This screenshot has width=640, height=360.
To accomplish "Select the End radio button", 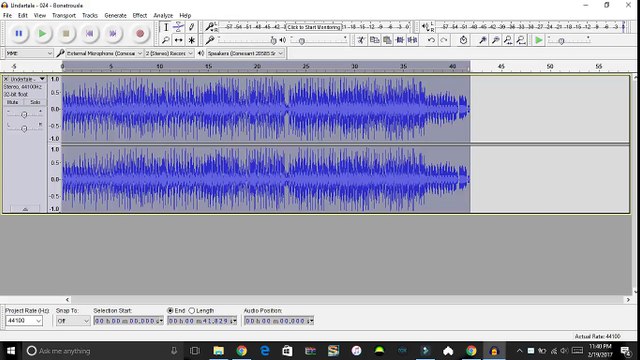I will (170, 311).
